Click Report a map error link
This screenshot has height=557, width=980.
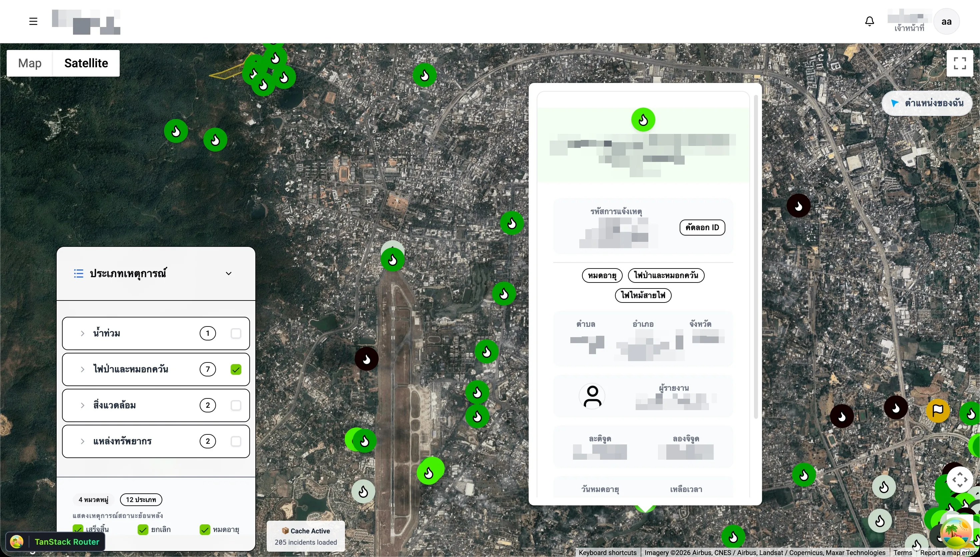(x=949, y=553)
